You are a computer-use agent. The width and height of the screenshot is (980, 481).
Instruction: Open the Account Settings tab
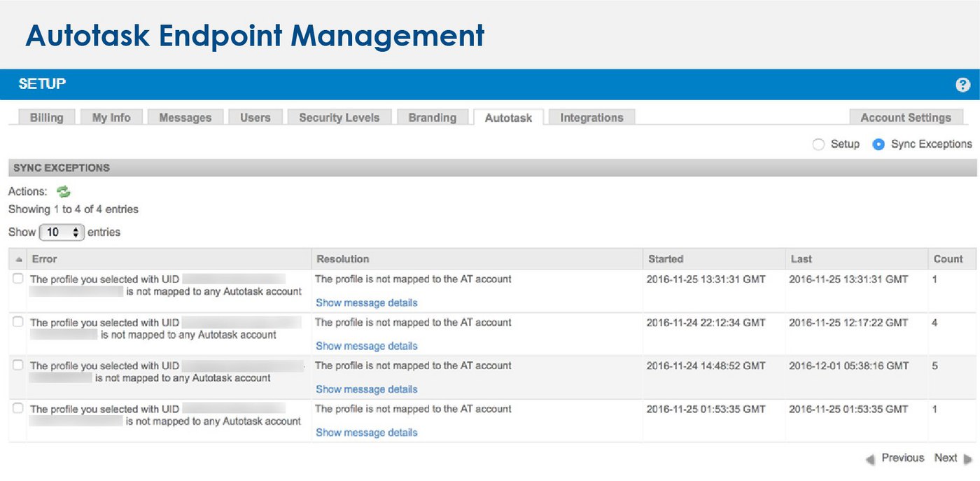[906, 118]
